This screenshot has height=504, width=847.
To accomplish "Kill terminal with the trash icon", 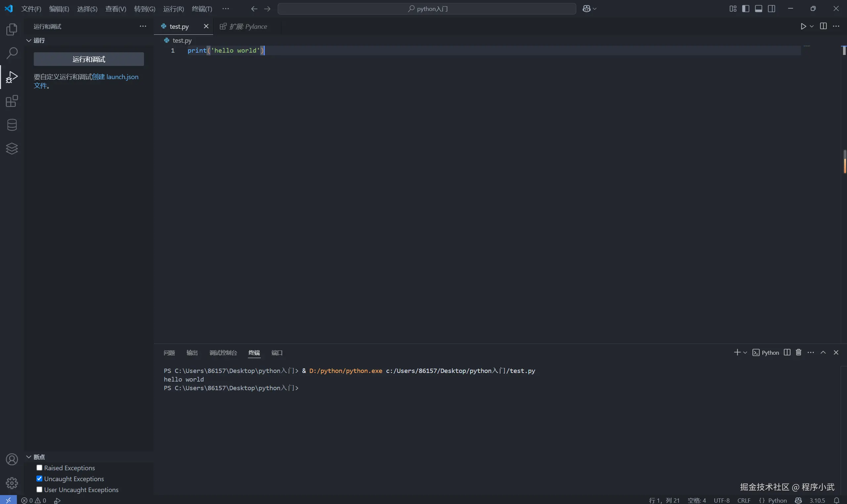I will [x=798, y=352].
